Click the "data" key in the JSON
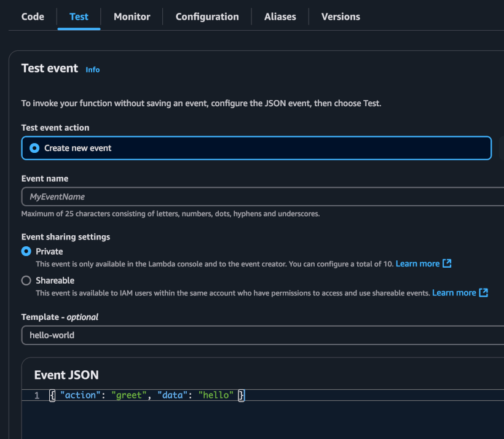Viewport: 504px width, 439px height. tap(172, 395)
